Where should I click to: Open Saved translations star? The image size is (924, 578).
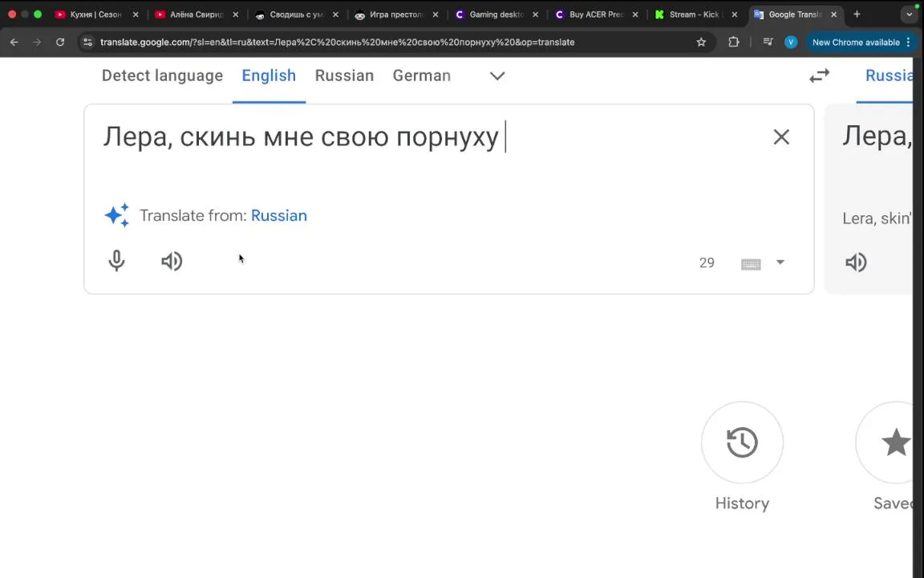(894, 443)
